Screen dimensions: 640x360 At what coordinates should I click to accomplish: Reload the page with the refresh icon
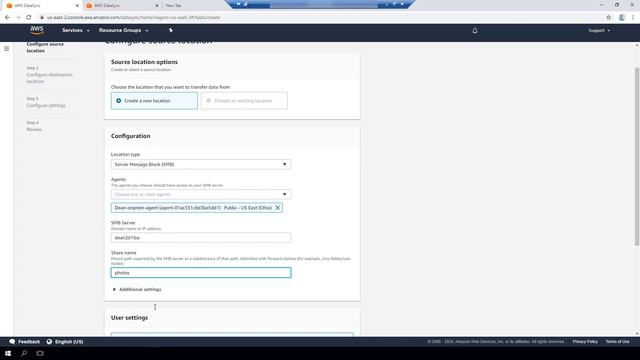click(x=29, y=18)
